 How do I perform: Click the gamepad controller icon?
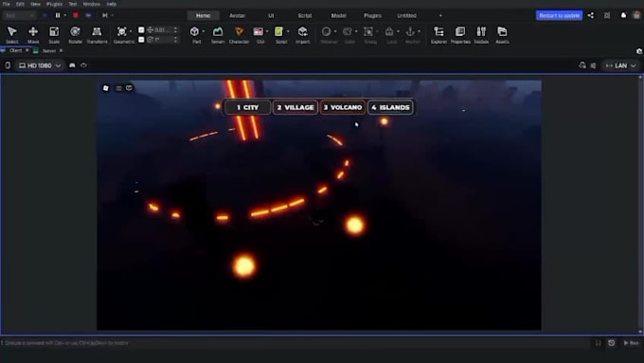coord(72,65)
